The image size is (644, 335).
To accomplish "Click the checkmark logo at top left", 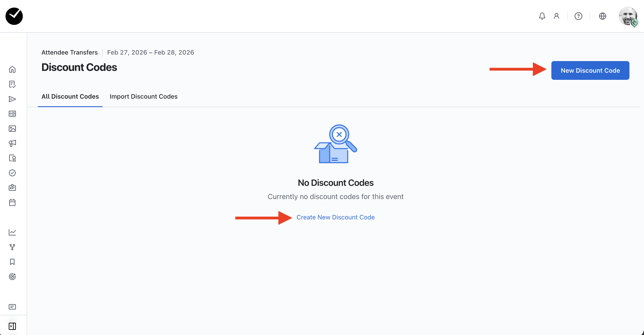I will point(14,16).
